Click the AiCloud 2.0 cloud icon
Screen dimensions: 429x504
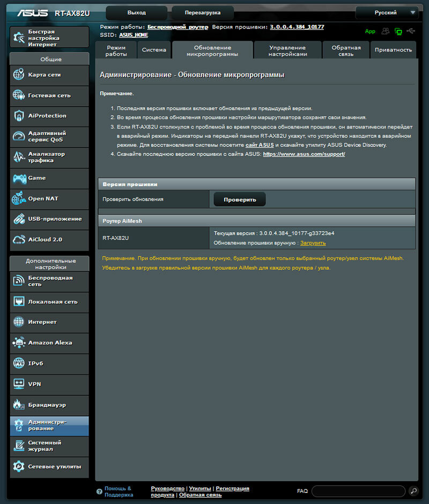pyautogui.click(x=19, y=240)
